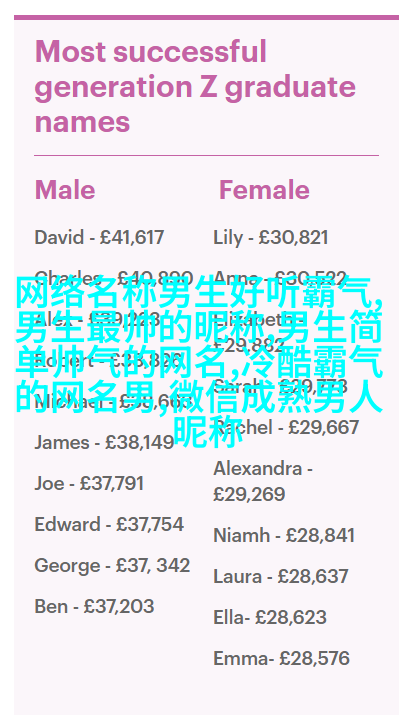This screenshot has height=715, width=414.
Task: Click the Edward - £37,754 entry
Action: [109, 524]
